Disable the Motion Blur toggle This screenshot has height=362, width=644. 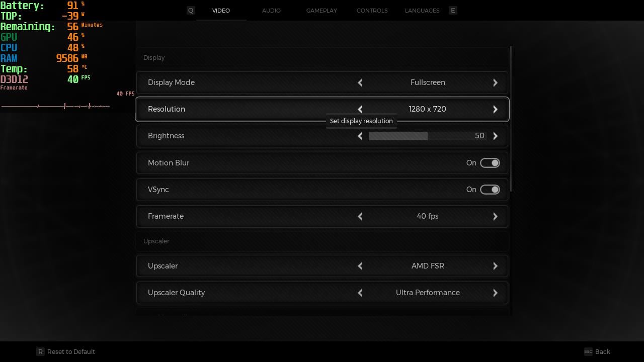(490, 163)
